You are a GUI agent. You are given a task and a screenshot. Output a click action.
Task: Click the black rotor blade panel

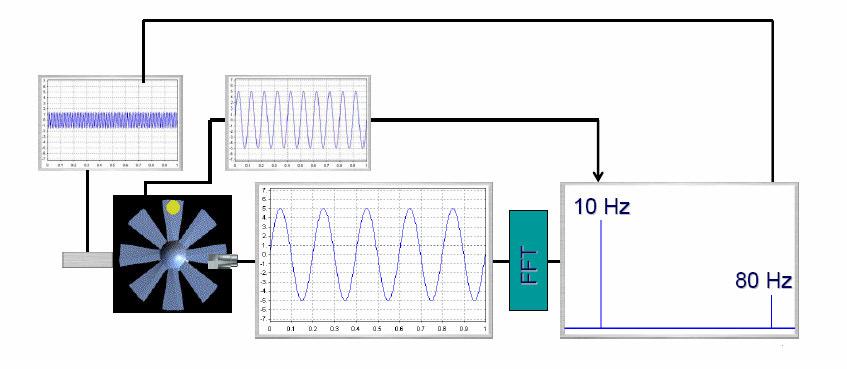(172, 254)
